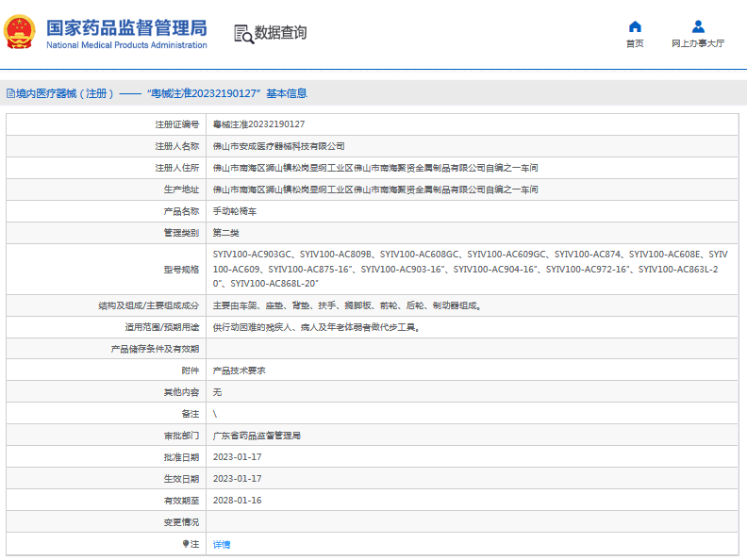Select product name 手动轮椅车
This screenshot has height=560, width=747.
point(235,211)
